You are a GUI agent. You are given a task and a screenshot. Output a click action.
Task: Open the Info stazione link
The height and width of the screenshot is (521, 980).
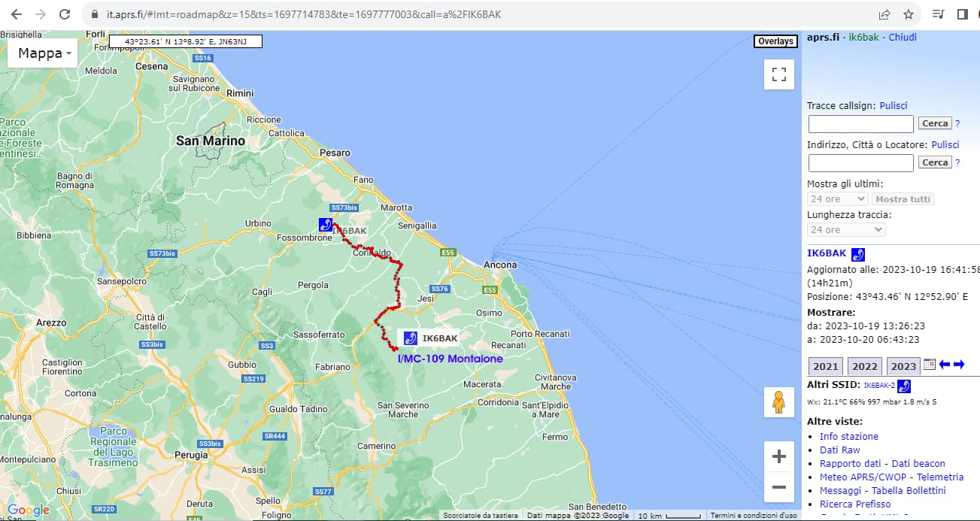pos(848,437)
